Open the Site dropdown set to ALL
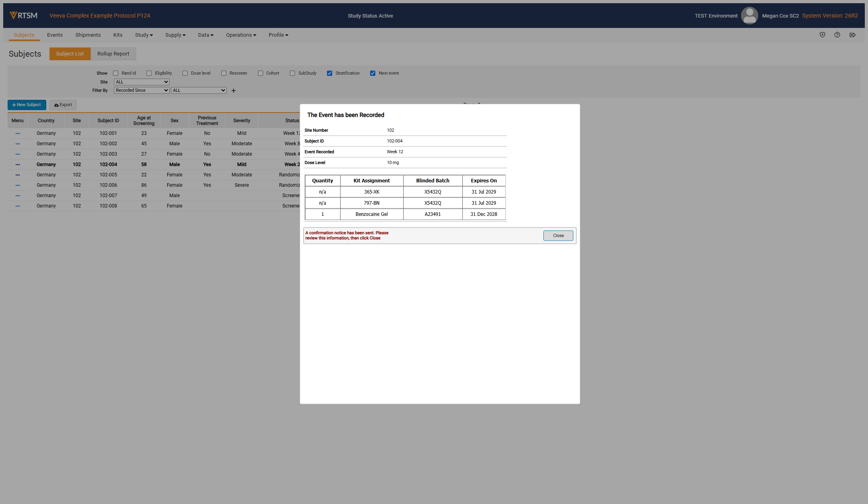868x504 pixels. (x=141, y=82)
